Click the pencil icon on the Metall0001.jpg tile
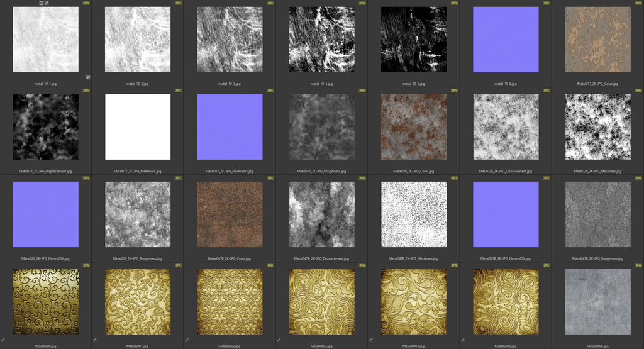Screen dimensions: 644x349 click(95, 340)
